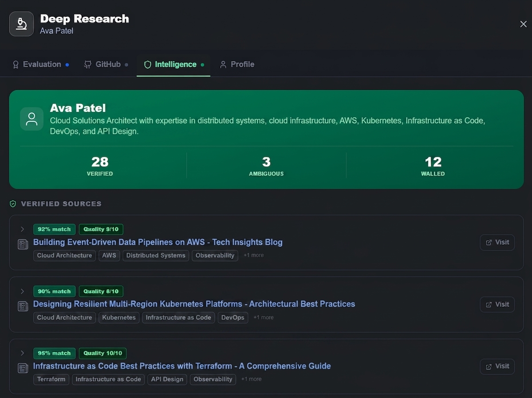Switch to the Evaluation tab

(x=41, y=64)
